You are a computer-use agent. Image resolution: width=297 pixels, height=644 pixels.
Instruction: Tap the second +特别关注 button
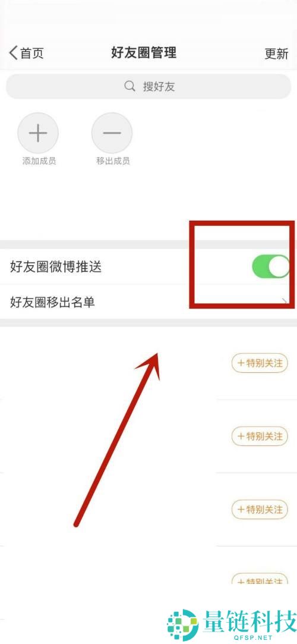pos(260,436)
